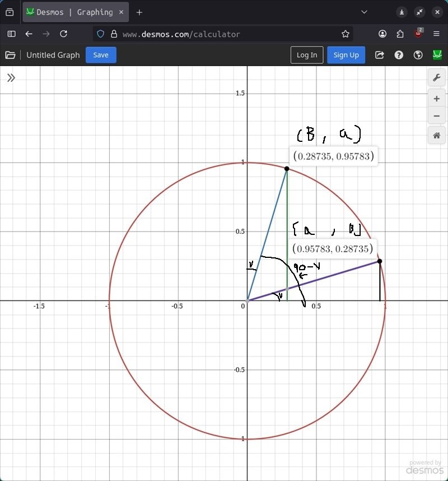The width and height of the screenshot is (448, 481).
Task: Bookmark this page with the star
Action: click(346, 34)
